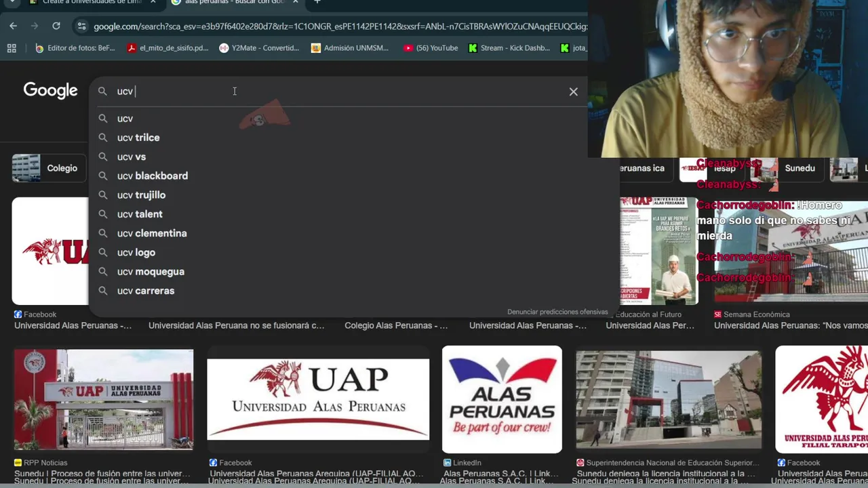Click the Google logo
The width and height of the screenshot is (868, 488).
[x=51, y=91]
